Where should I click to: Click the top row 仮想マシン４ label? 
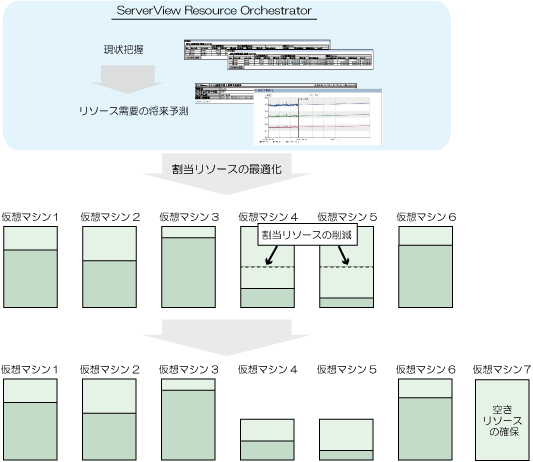point(268,217)
